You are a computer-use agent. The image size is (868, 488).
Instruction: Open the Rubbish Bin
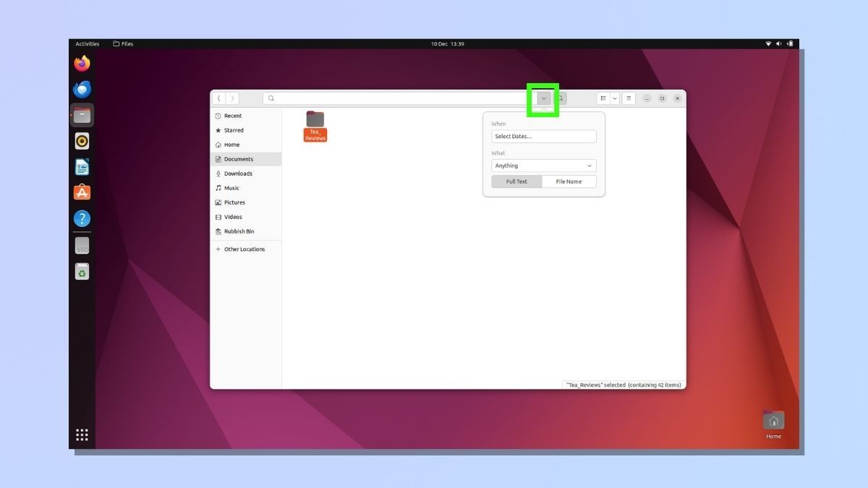click(x=219, y=231)
